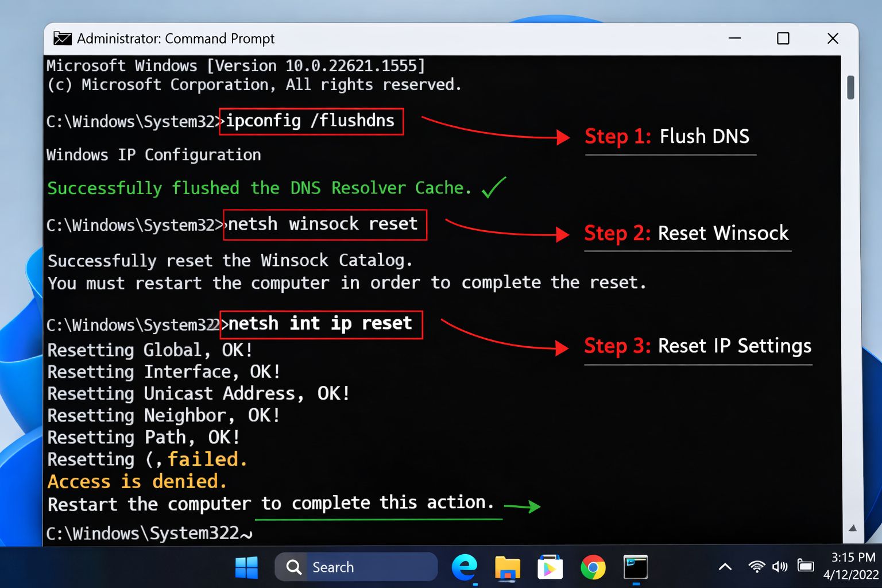Open the clock and date panel
Screen dimensions: 882x588
tap(852, 566)
